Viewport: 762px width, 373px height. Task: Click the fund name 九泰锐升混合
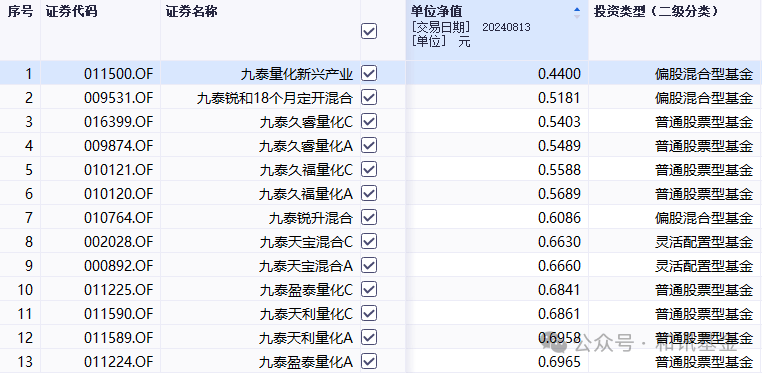click(311, 218)
